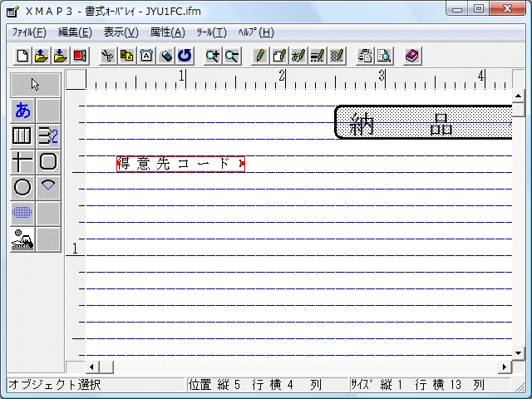
Task: Open the 編集(E) menu
Action: (75, 32)
